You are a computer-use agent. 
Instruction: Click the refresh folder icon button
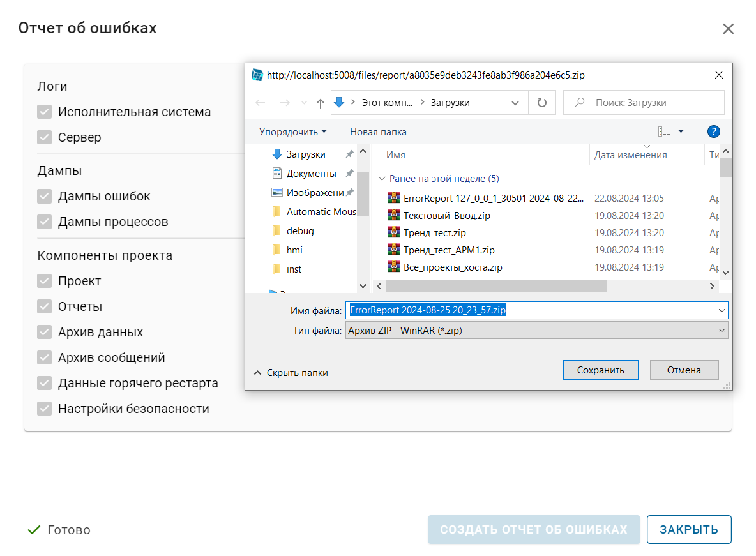point(542,103)
